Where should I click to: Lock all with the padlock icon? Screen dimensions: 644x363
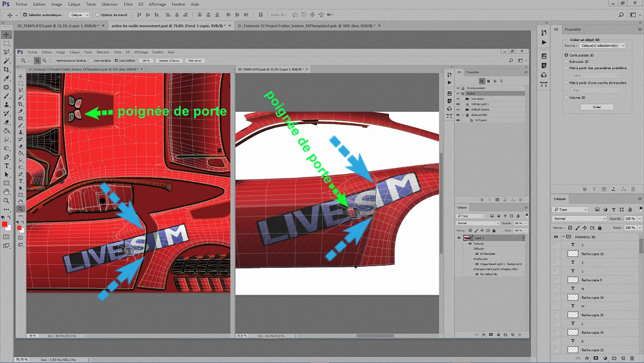600,228
